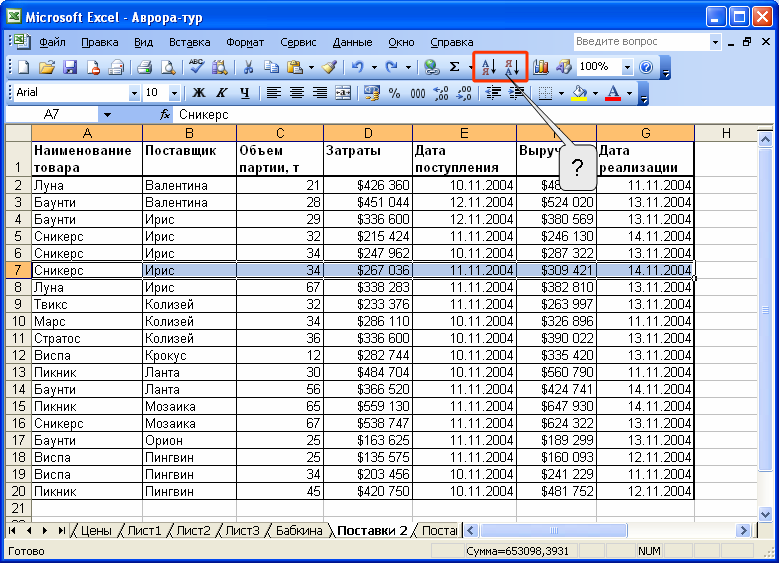Select row 12 header
Screen dimensions: 779x563
(x=18, y=355)
